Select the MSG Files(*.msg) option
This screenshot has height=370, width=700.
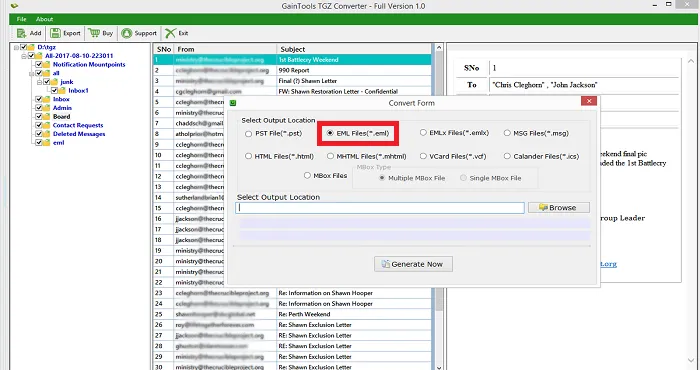pyautogui.click(x=507, y=133)
